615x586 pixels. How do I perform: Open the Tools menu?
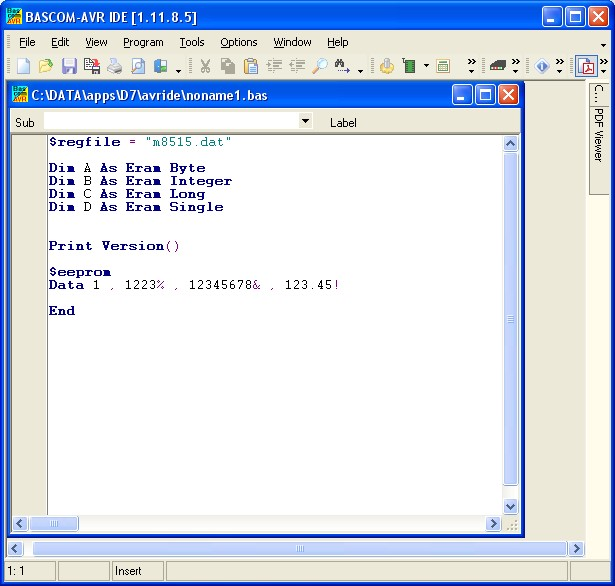[192, 42]
